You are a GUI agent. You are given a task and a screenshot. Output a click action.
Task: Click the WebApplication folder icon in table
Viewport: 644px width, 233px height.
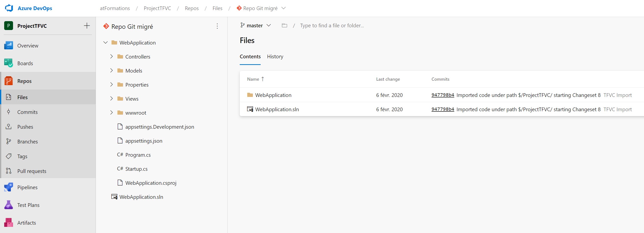tap(250, 95)
